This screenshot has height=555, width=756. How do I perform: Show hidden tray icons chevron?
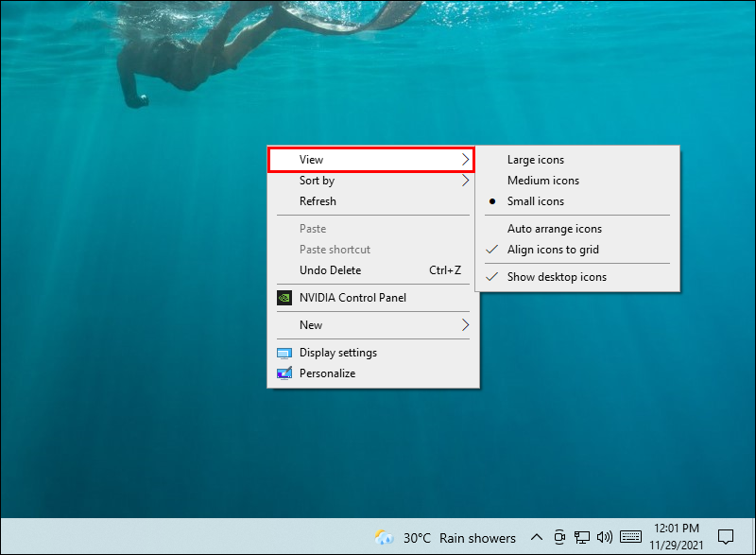click(x=537, y=537)
